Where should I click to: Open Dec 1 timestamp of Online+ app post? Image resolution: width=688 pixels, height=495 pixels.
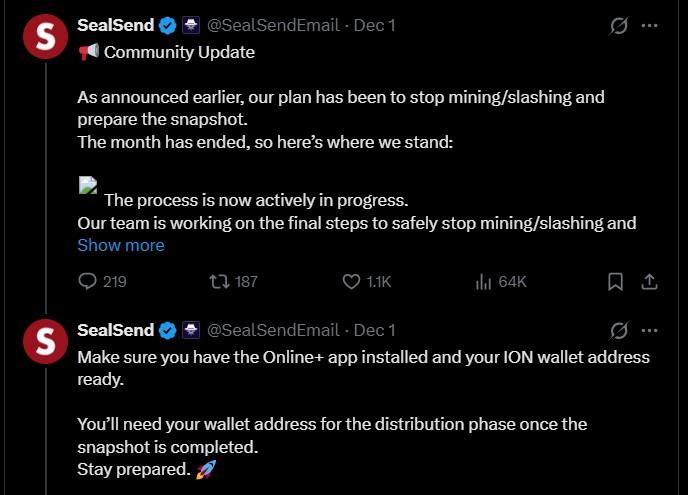pyautogui.click(x=375, y=330)
